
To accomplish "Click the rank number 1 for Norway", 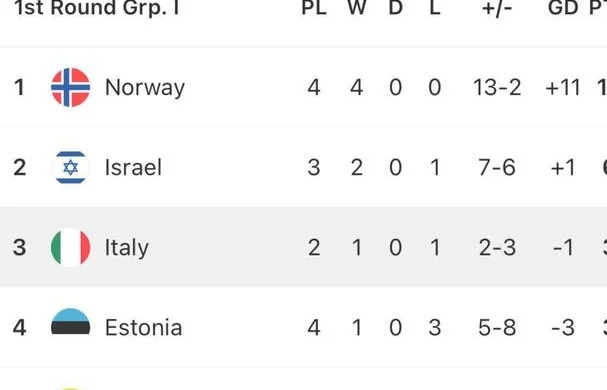I will point(19,87).
